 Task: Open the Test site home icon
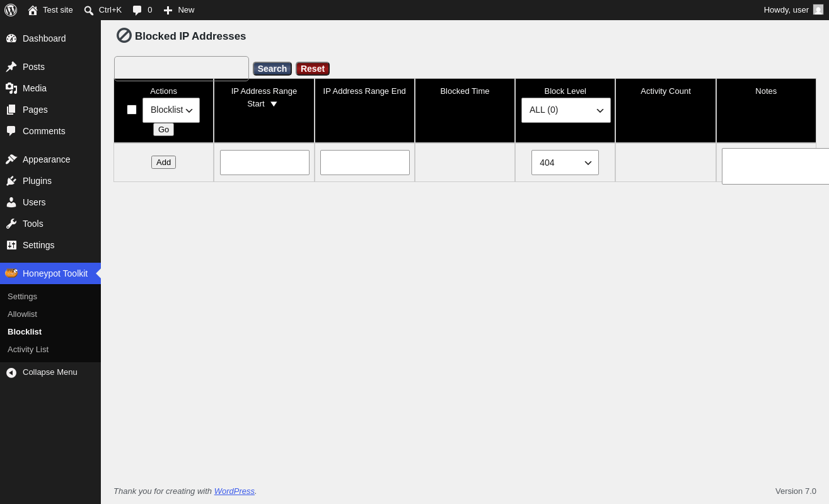(x=33, y=10)
